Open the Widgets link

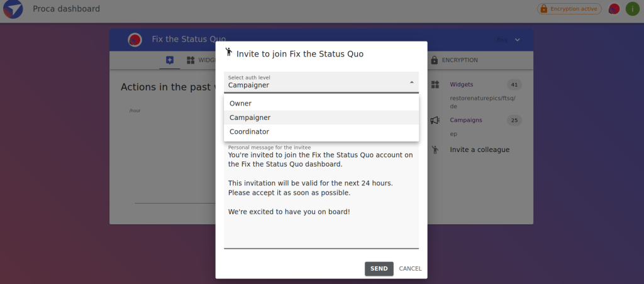pos(461,85)
